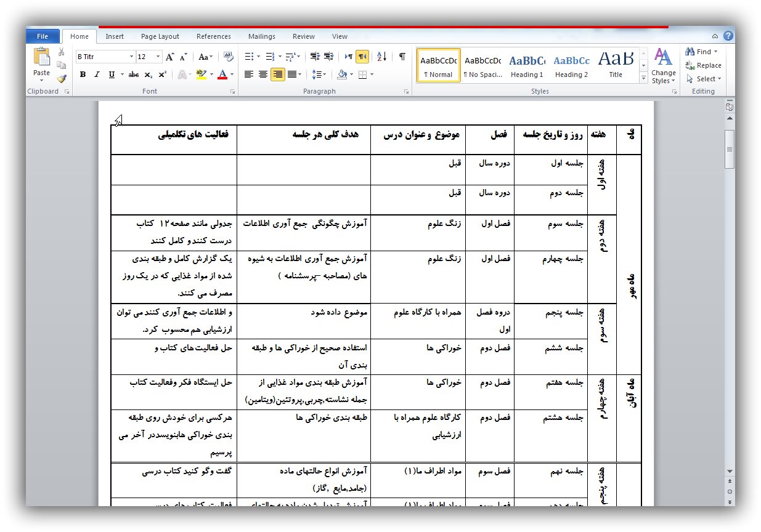This screenshot has width=761, height=532.
Task: Apply the Heading 1 style
Action: [x=527, y=66]
